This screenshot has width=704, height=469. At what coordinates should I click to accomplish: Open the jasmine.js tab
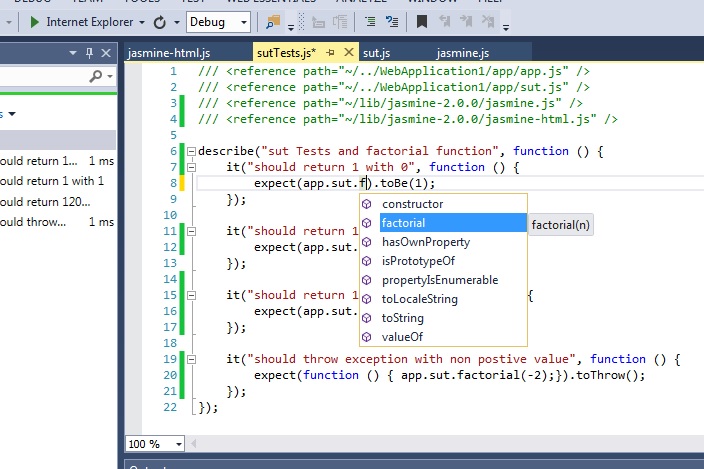(463, 53)
